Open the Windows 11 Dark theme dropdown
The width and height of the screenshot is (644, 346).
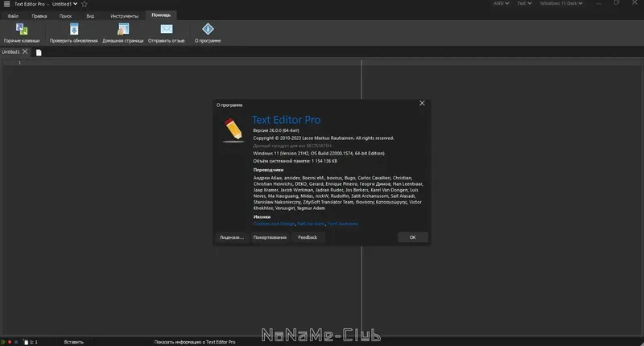(561, 3)
